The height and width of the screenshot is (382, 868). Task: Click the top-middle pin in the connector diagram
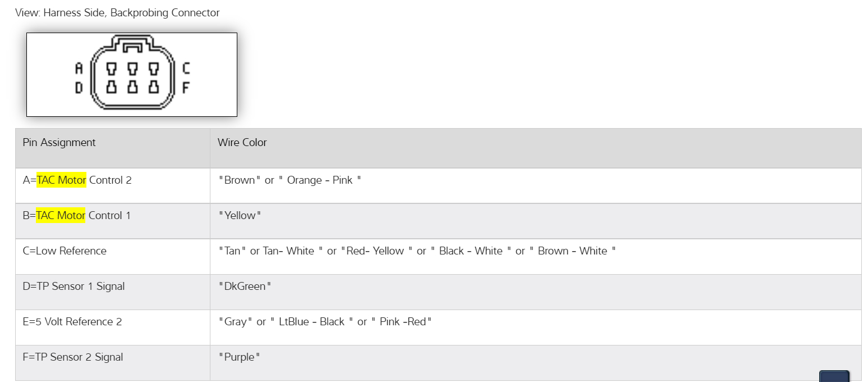132,69
